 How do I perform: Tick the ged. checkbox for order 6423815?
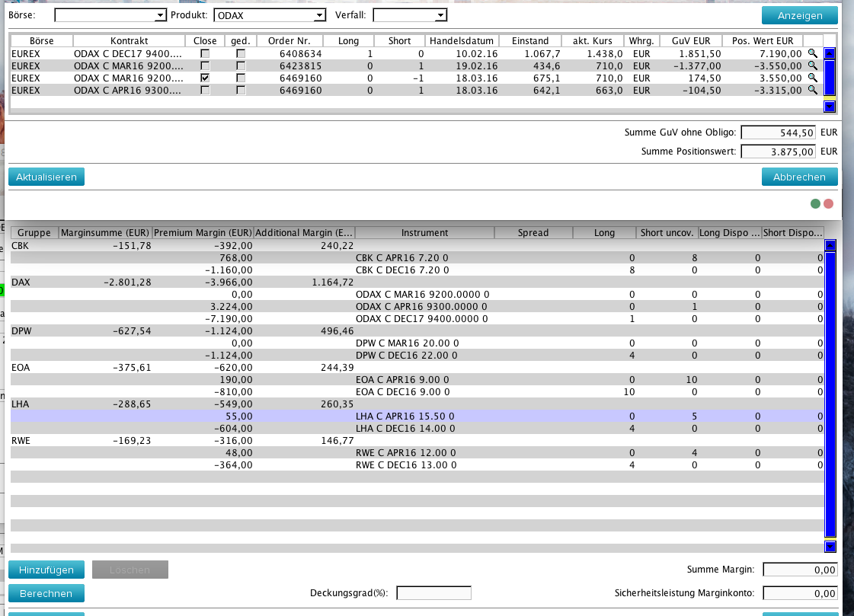[241, 66]
